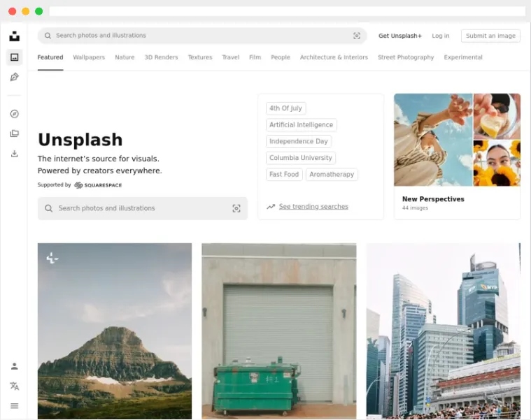This screenshot has width=531, height=420.
Task: Switch to the Wallpapers tab
Action: [x=89, y=57]
